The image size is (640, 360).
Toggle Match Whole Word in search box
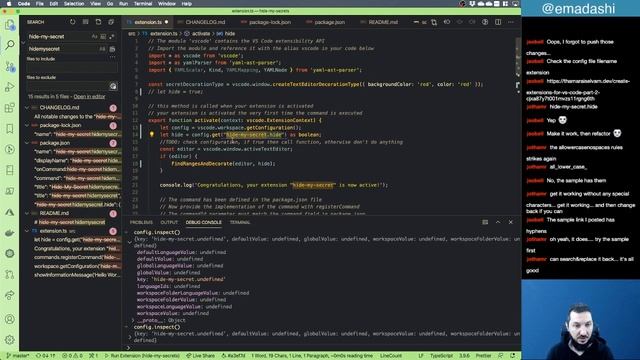[x=103, y=36]
